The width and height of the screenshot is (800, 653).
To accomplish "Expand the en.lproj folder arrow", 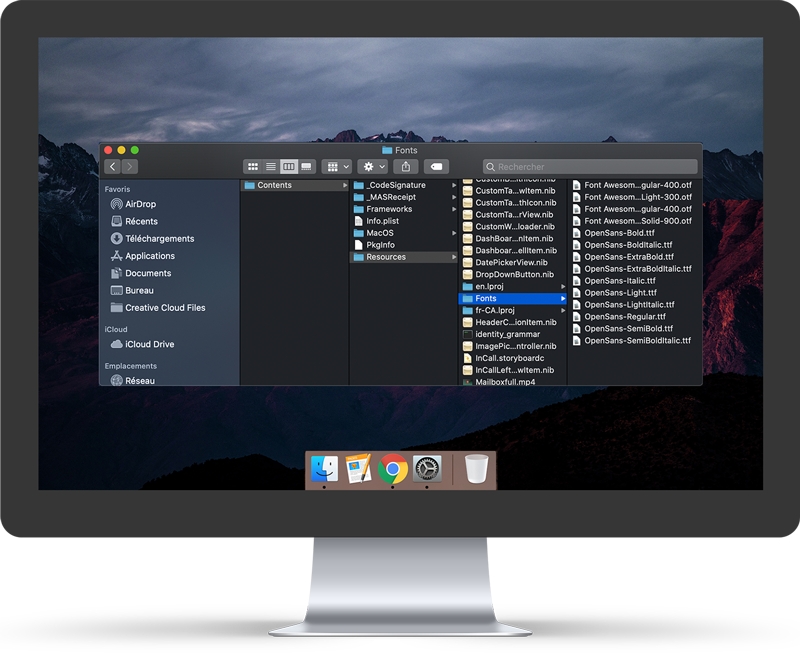I will [563, 287].
